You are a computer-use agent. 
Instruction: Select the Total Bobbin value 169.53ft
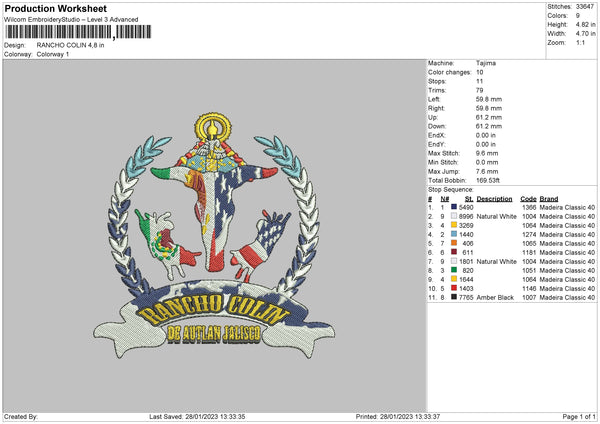[488, 180]
